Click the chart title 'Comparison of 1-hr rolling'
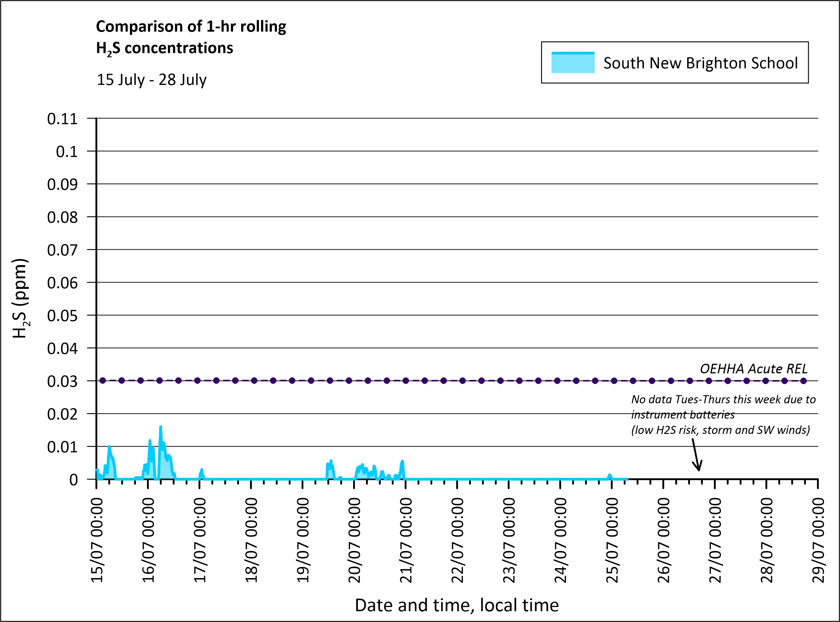The height and width of the screenshot is (622, 840). point(191,26)
